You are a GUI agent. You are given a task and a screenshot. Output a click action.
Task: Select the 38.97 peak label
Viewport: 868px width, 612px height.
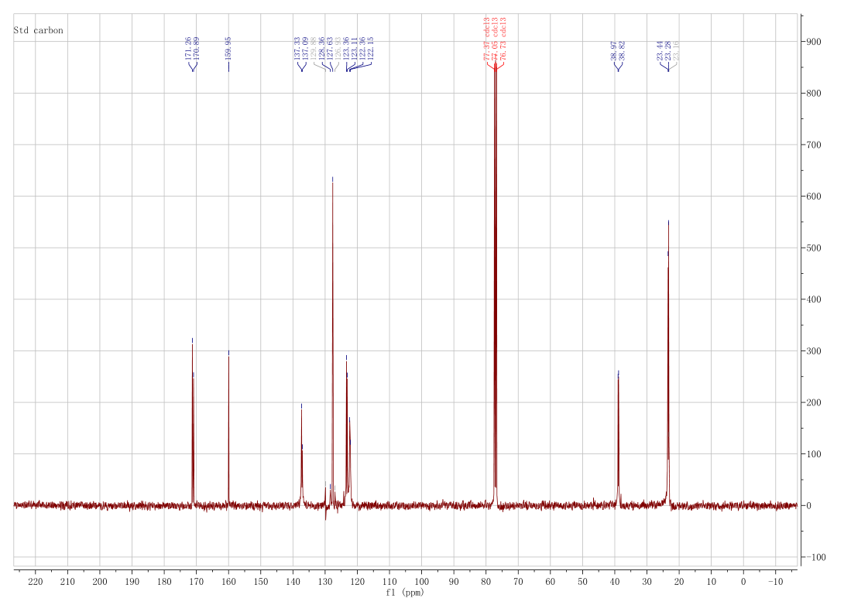point(613,52)
